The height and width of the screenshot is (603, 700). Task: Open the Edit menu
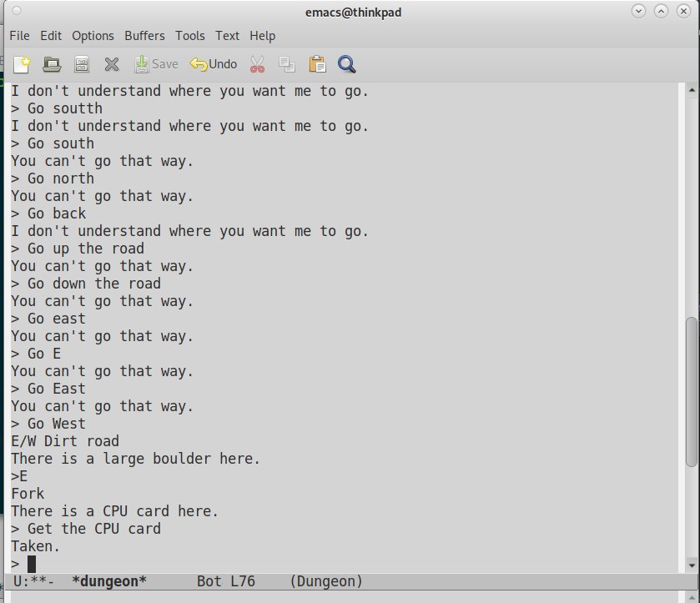point(51,36)
